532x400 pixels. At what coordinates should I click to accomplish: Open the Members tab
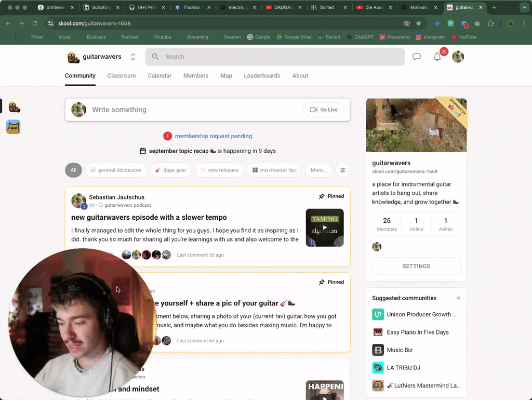click(196, 76)
